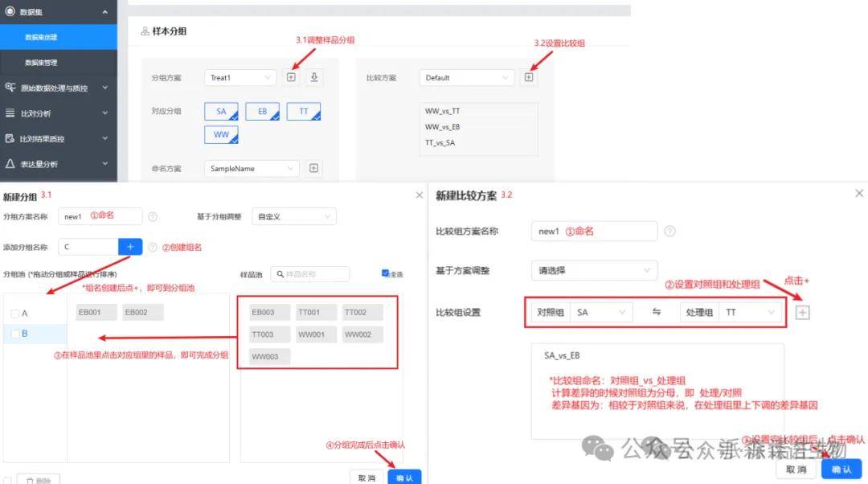Open the 基于分组调整 自定义 dropdown
The height and width of the screenshot is (484, 868).
pyautogui.click(x=293, y=216)
